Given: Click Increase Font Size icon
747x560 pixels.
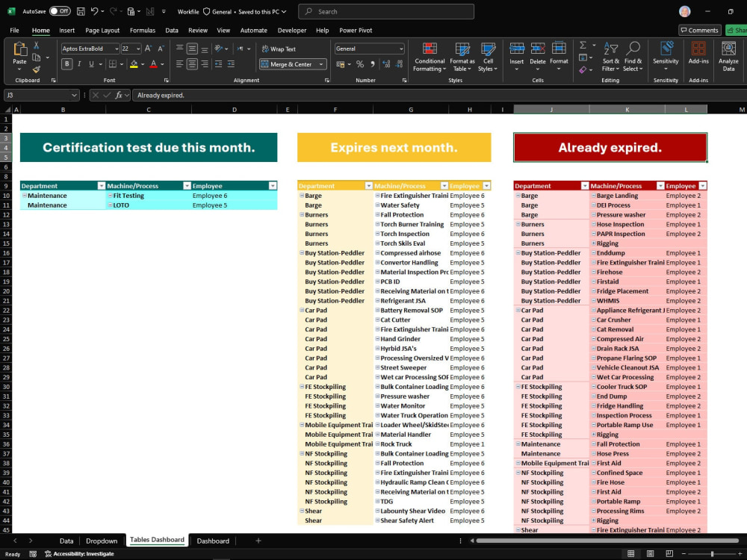Looking at the screenshot, I should click(x=148, y=49).
